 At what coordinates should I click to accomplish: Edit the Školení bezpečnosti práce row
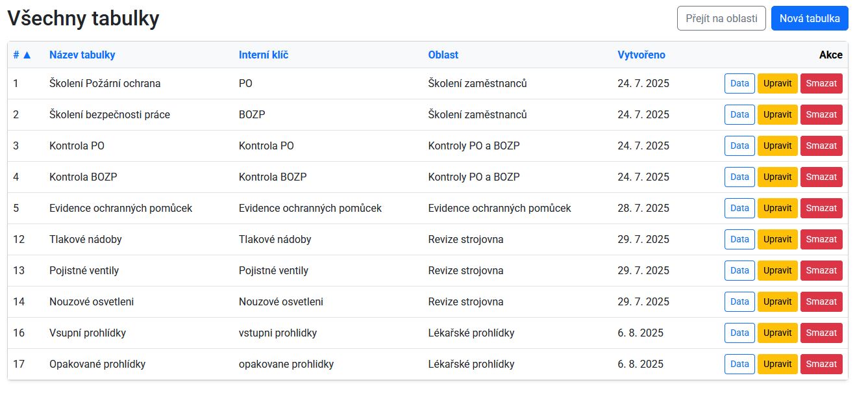pyautogui.click(x=777, y=114)
